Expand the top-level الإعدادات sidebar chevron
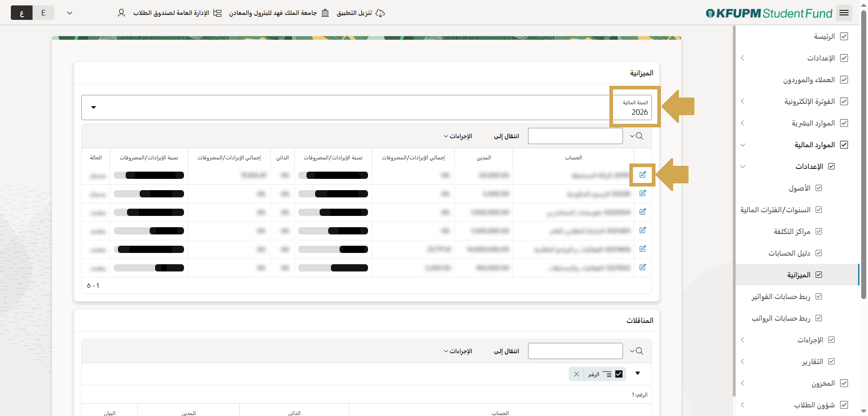The height and width of the screenshot is (416, 868). pyautogui.click(x=742, y=58)
